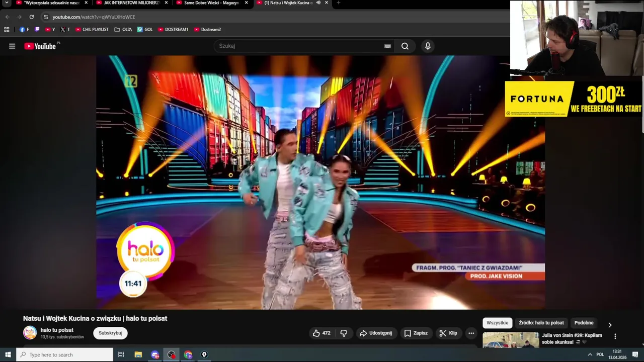Open the Julia von Stein #39 video thumbnail
This screenshot has height=362, width=644.
click(x=511, y=340)
